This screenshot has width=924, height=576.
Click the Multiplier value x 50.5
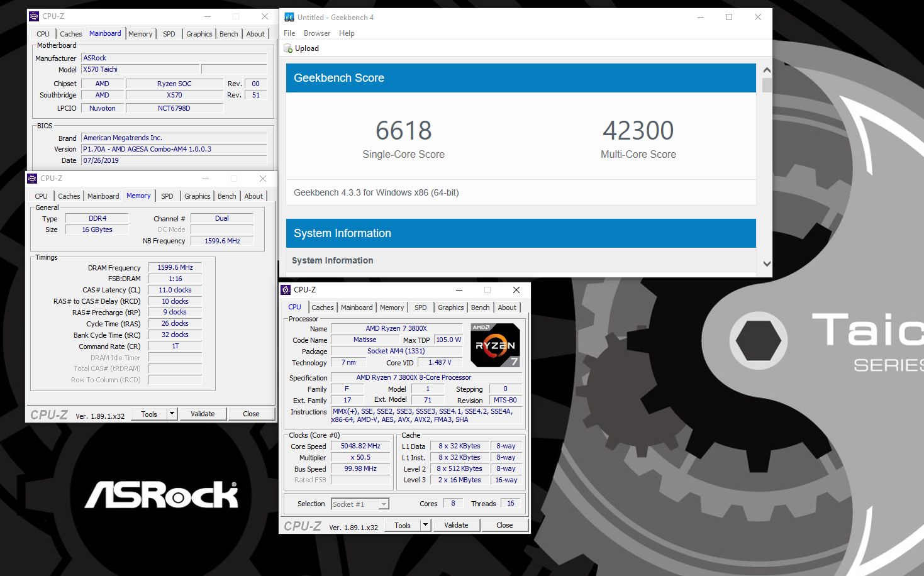[360, 458]
